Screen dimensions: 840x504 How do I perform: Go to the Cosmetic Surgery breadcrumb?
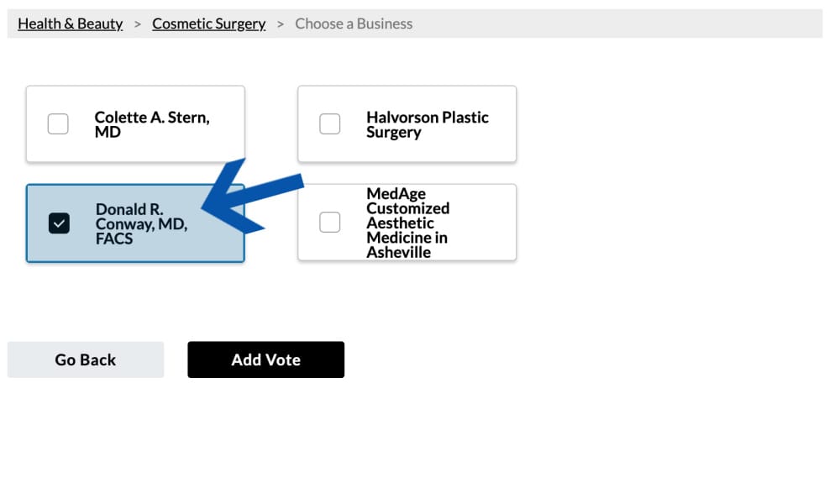point(209,24)
